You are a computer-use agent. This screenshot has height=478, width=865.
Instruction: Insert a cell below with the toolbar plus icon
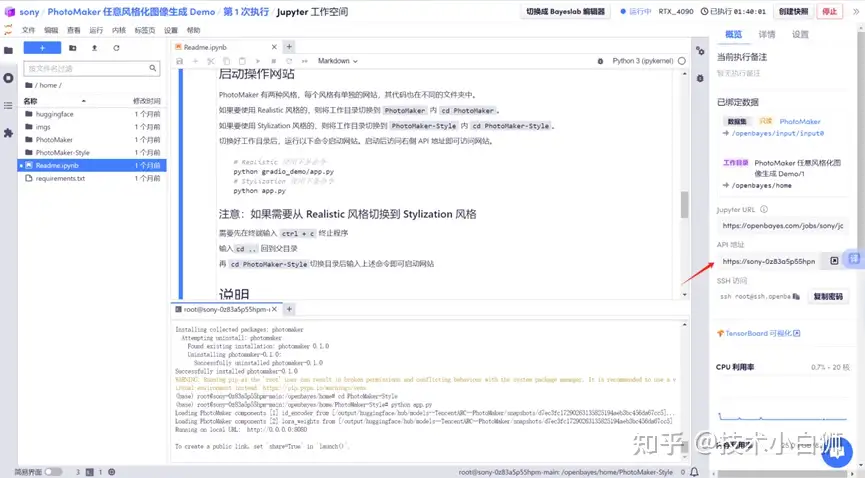point(195,61)
